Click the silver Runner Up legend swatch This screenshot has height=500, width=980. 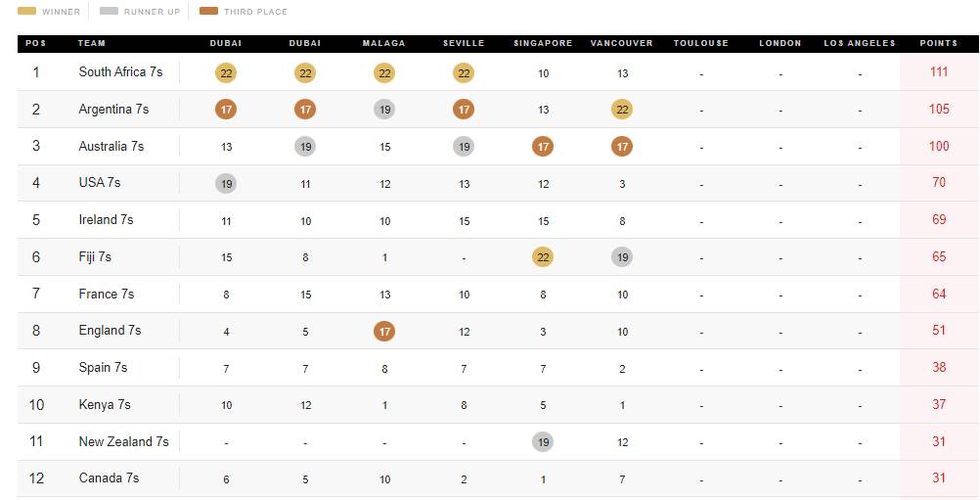point(109,11)
